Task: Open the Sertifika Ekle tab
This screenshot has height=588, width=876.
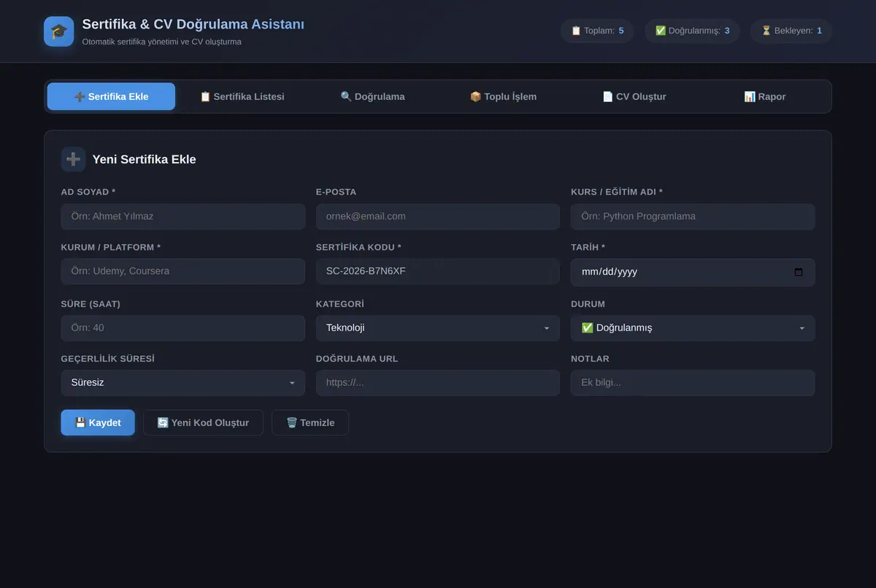Action: 111,96
